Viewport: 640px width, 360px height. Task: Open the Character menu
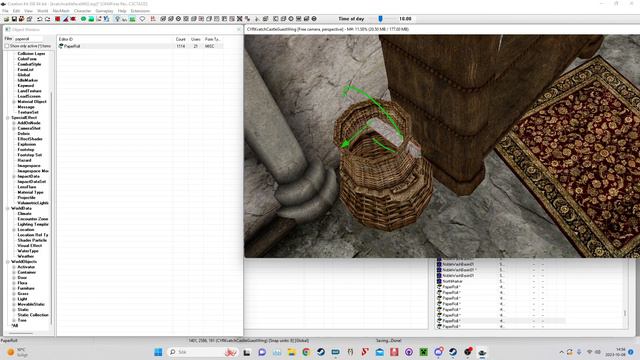coord(82,11)
